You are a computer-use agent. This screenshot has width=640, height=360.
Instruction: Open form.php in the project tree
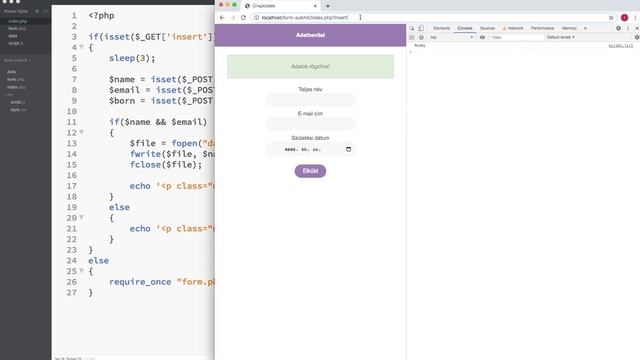coord(16,79)
